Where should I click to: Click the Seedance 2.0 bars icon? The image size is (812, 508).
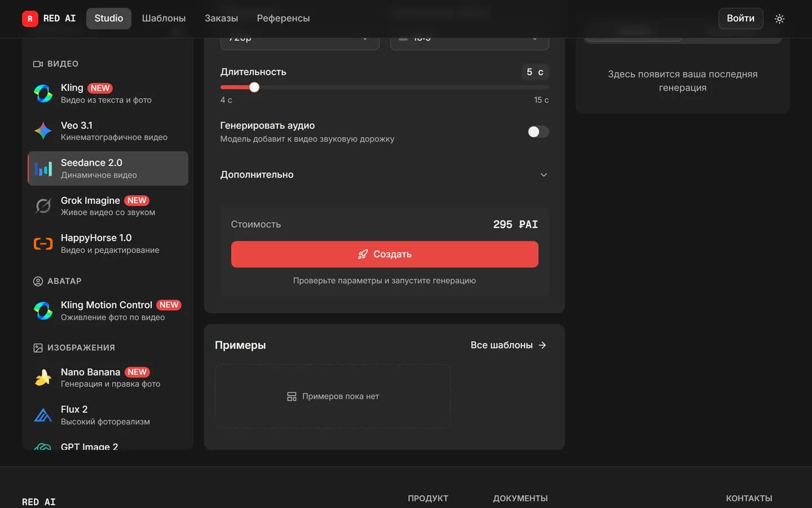point(43,168)
